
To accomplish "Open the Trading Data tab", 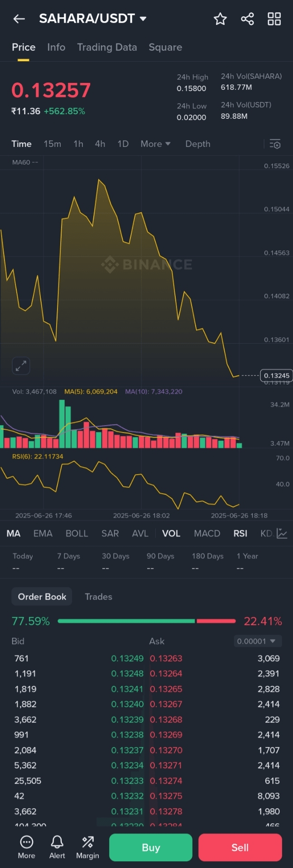I will point(107,47).
